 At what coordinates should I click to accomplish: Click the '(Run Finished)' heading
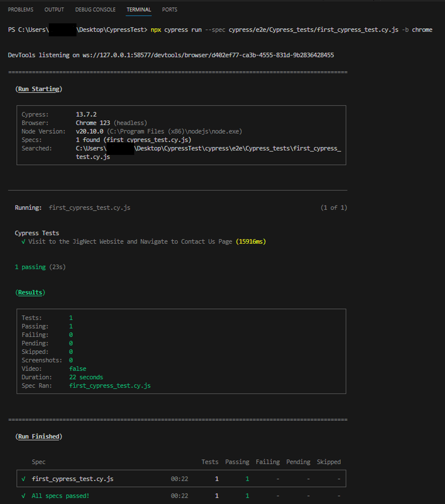coord(39,436)
